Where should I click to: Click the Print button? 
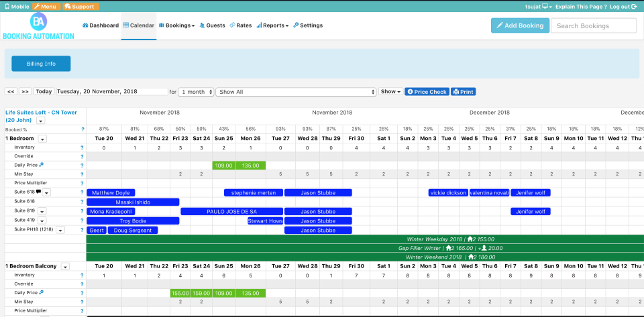click(x=464, y=92)
